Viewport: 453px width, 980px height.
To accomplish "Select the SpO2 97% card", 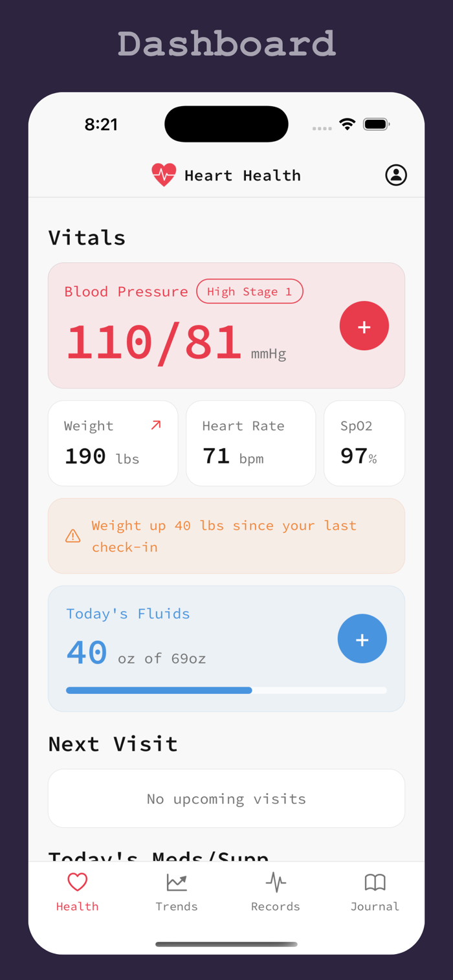I will coord(364,443).
